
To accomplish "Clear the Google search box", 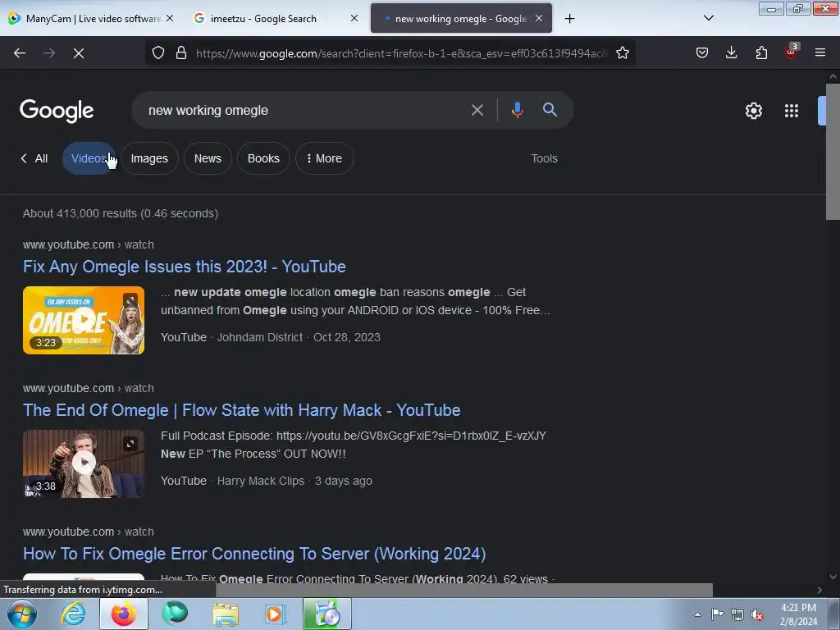I will (477, 111).
